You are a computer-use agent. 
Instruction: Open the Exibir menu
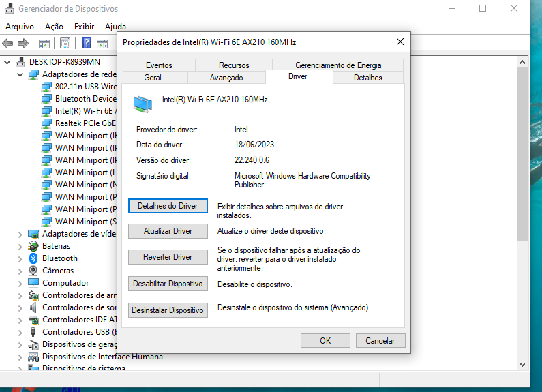click(84, 27)
